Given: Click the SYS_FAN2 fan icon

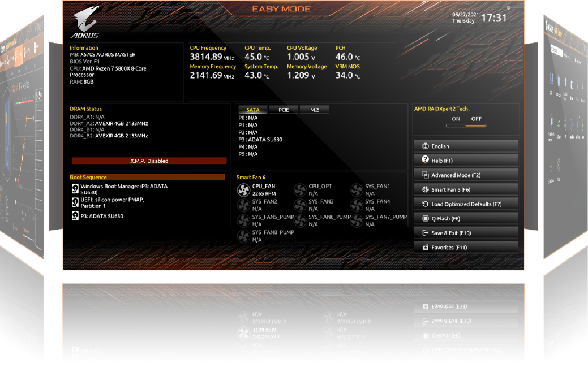Looking at the screenshot, I should (x=243, y=205).
